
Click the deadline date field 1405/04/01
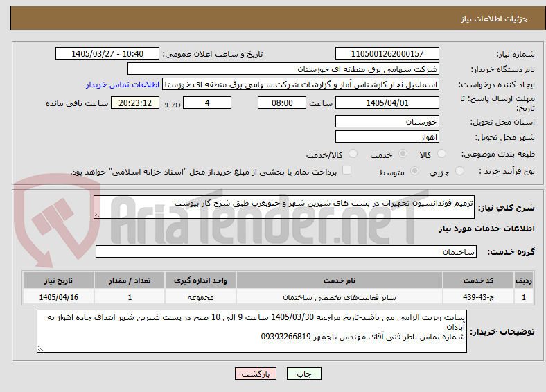(387, 103)
